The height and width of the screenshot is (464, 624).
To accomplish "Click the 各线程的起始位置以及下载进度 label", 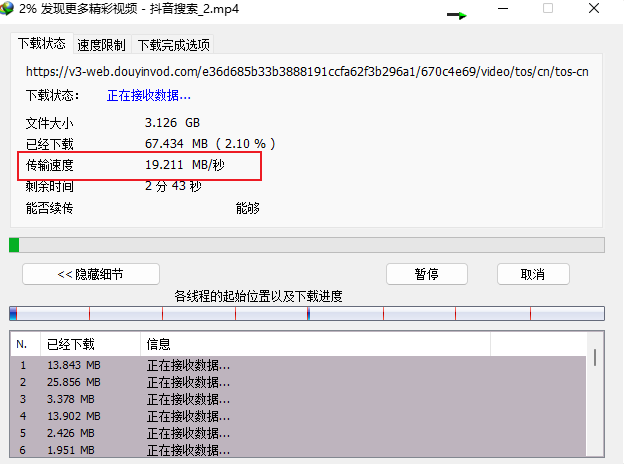I will (258, 296).
